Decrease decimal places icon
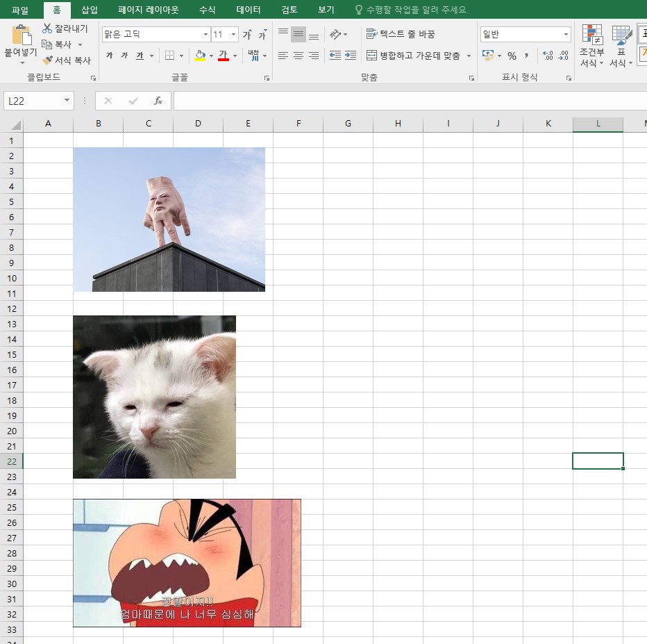This screenshot has height=644, width=647. (x=563, y=56)
